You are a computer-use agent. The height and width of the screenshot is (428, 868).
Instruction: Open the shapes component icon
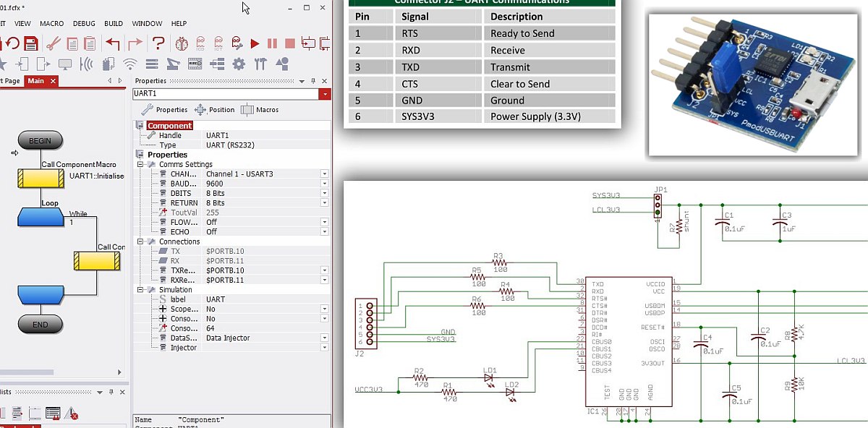(282, 64)
